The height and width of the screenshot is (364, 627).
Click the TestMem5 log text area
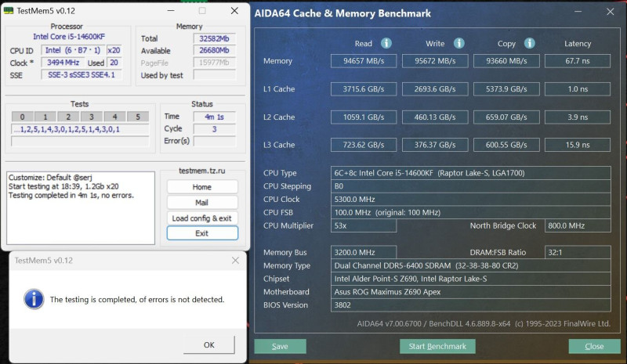[x=81, y=207]
